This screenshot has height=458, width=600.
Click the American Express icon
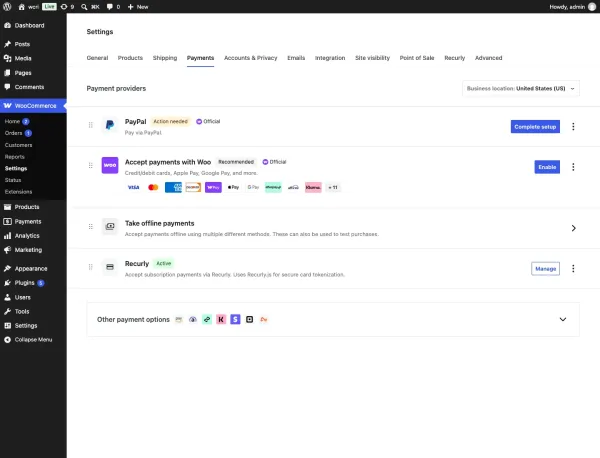pyautogui.click(x=173, y=187)
